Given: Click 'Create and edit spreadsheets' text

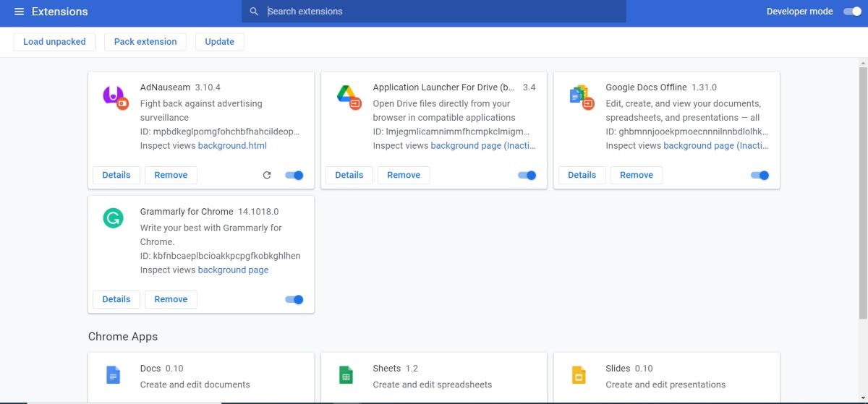Looking at the screenshot, I should [x=433, y=385].
